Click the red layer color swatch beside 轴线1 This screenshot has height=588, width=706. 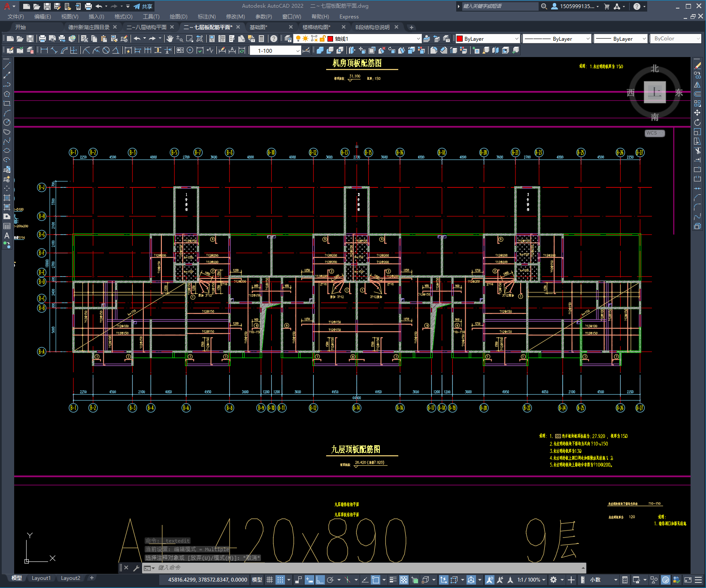330,39
